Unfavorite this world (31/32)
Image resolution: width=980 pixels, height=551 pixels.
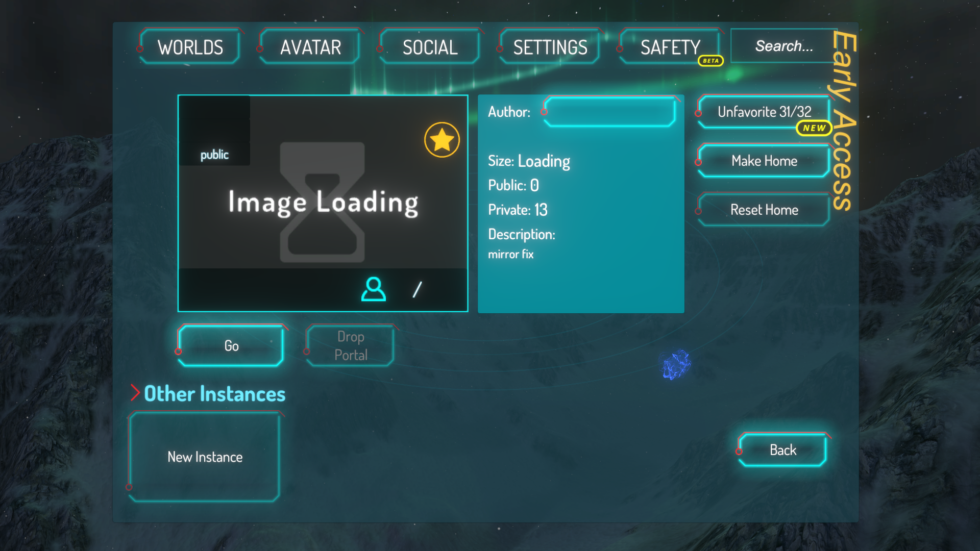(764, 112)
